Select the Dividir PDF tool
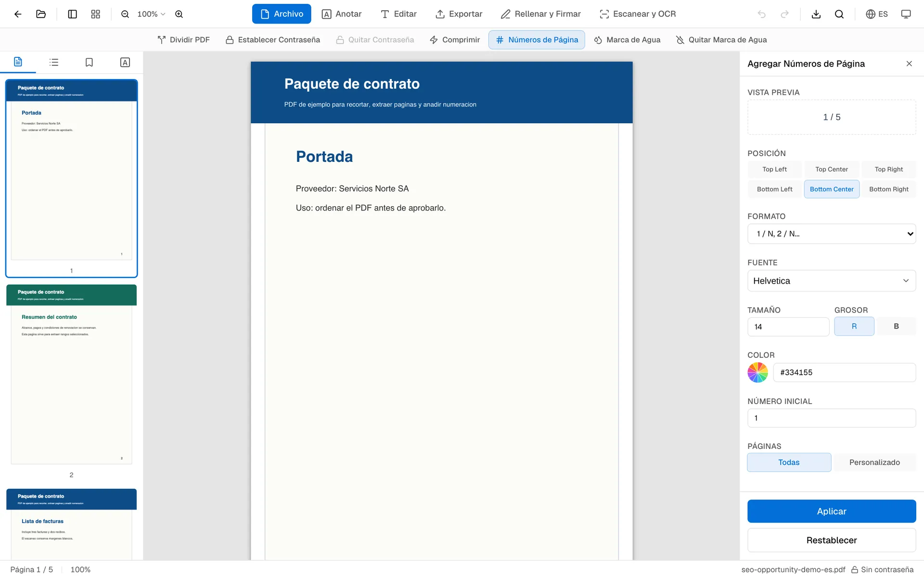The image size is (924, 578). [183, 40]
